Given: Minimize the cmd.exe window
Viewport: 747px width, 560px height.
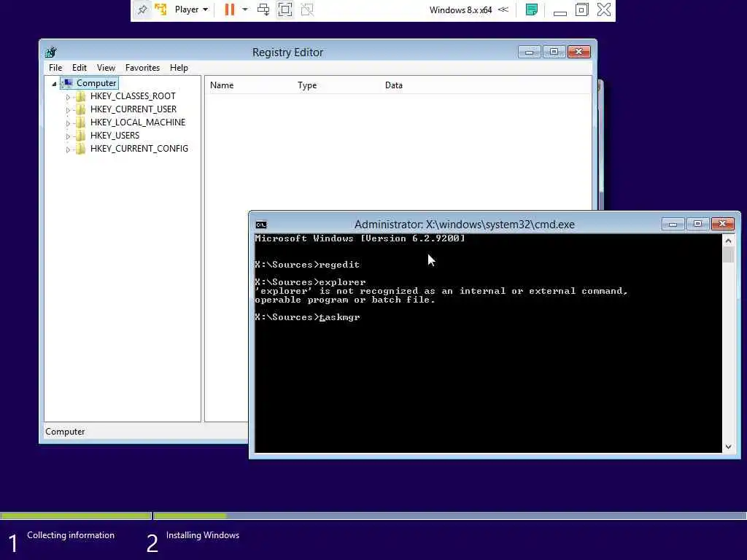Looking at the screenshot, I should [x=673, y=224].
